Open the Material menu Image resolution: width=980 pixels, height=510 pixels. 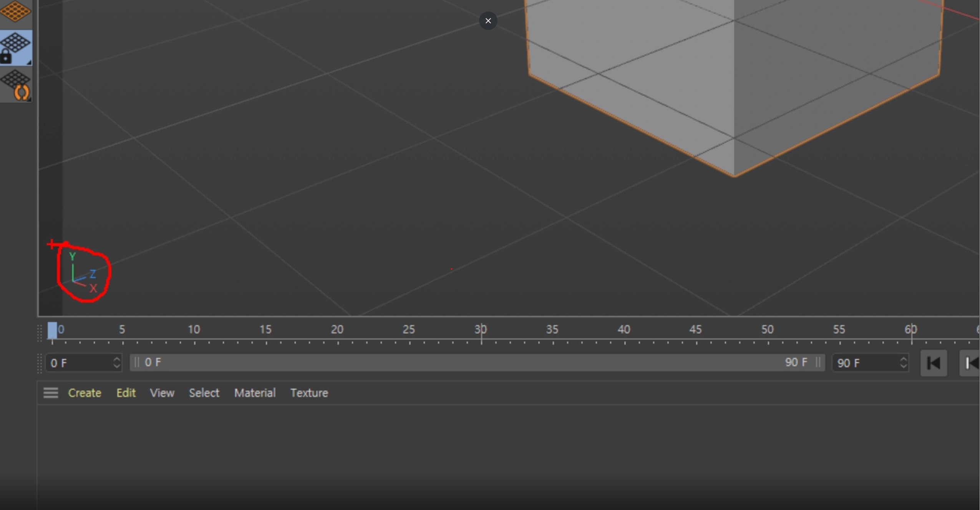pyautogui.click(x=255, y=393)
